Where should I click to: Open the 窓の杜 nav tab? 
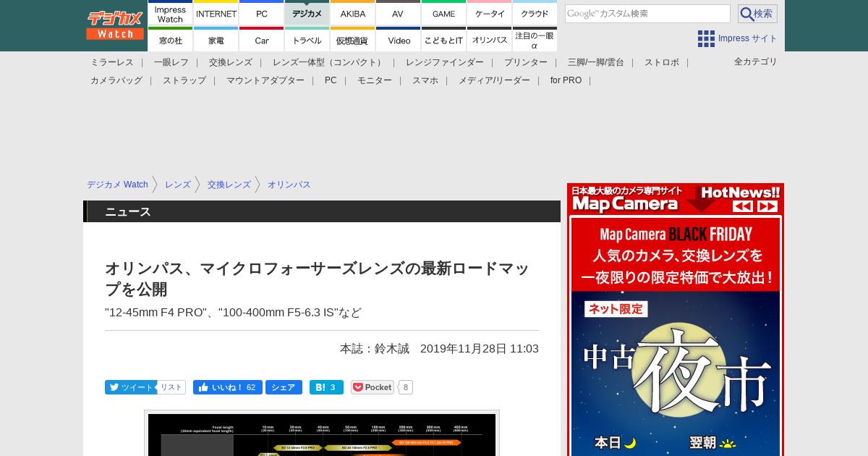click(x=170, y=40)
